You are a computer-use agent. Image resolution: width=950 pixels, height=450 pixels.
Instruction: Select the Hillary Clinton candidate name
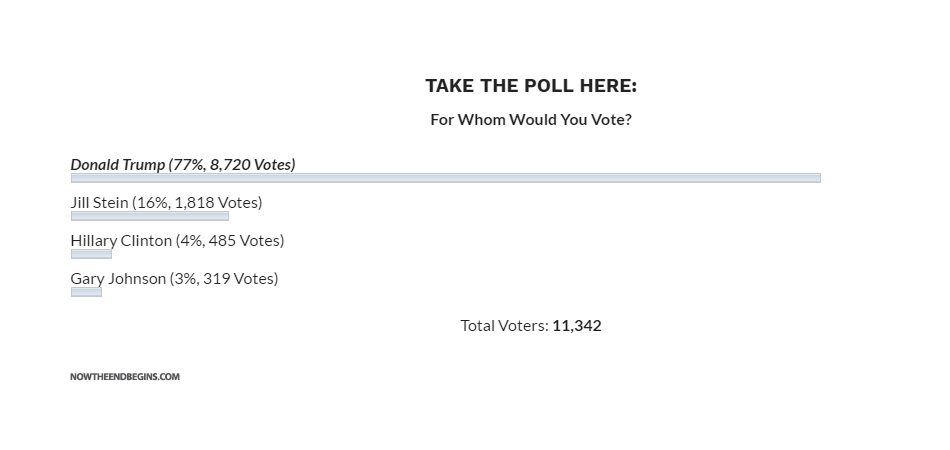coord(120,241)
